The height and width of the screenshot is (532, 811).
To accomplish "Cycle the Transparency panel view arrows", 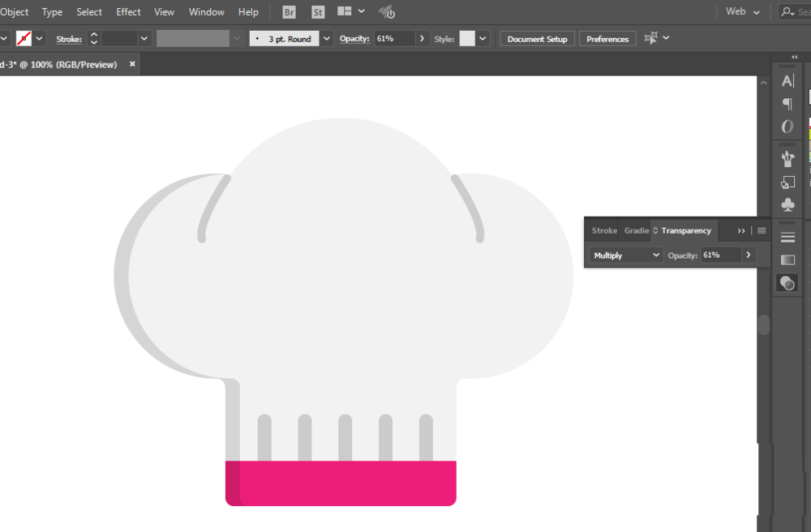I will pyautogui.click(x=655, y=230).
